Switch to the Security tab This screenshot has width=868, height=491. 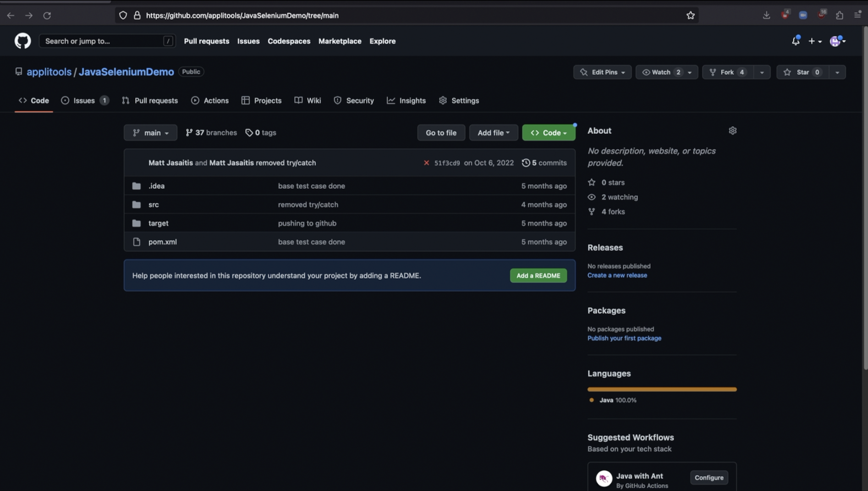[354, 100]
